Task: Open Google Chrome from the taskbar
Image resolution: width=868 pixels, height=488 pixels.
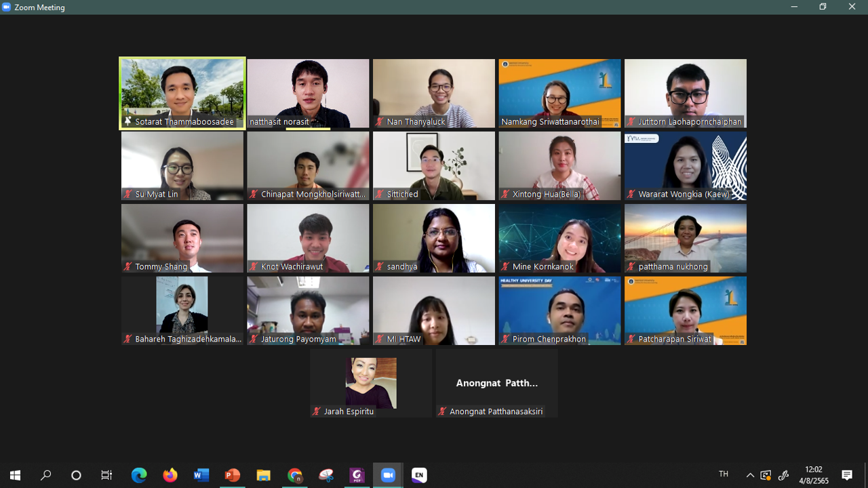Action: tap(295, 475)
